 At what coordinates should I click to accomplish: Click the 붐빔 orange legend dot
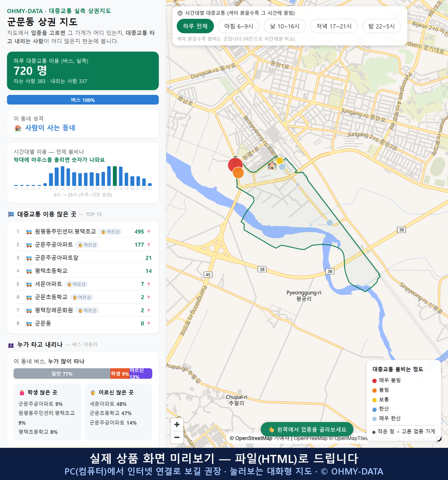[374, 390]
